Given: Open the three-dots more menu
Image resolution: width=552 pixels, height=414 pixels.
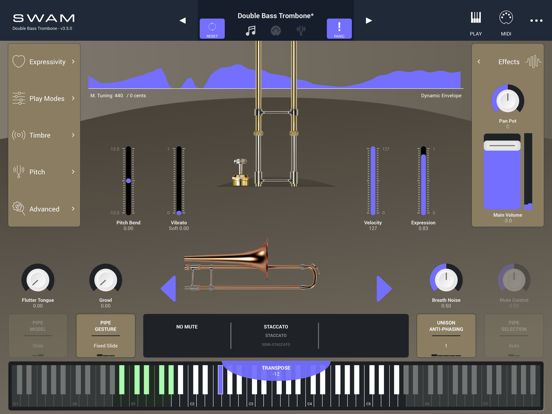Looking at the screenshot, I should click(536, 21).
